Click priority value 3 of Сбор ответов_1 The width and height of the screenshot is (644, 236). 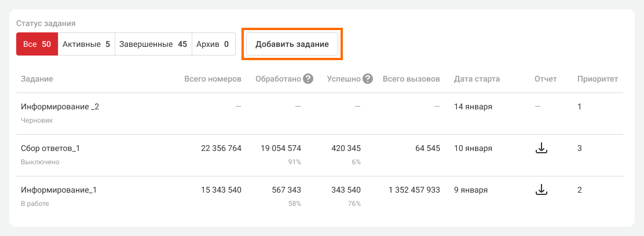[580, 149]
